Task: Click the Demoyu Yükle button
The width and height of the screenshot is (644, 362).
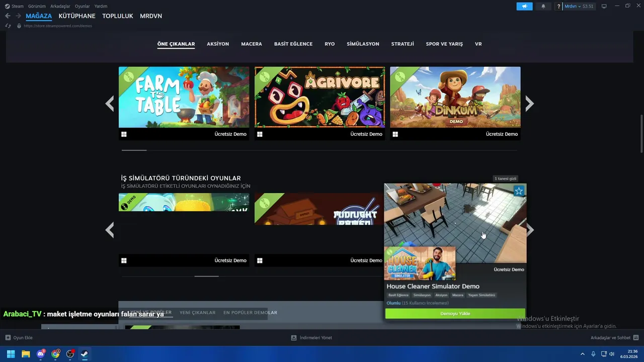Action: [x=455, y=313]
